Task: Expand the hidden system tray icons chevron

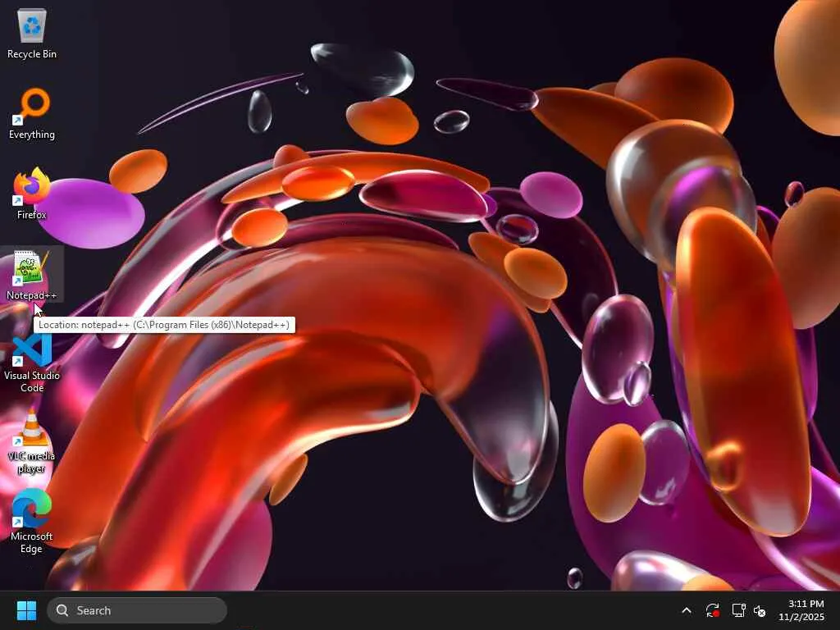Action: point(687,610)
